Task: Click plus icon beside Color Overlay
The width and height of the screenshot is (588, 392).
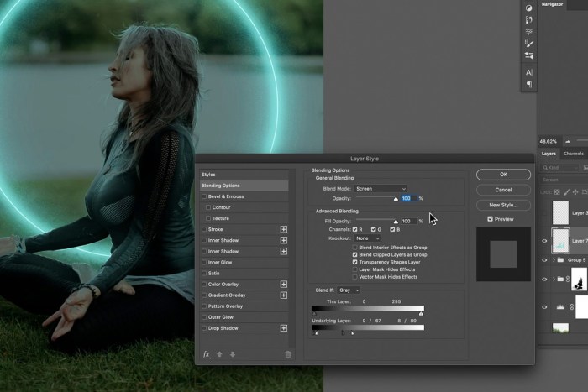Action: pyautogui.click(x=284, y=285)
